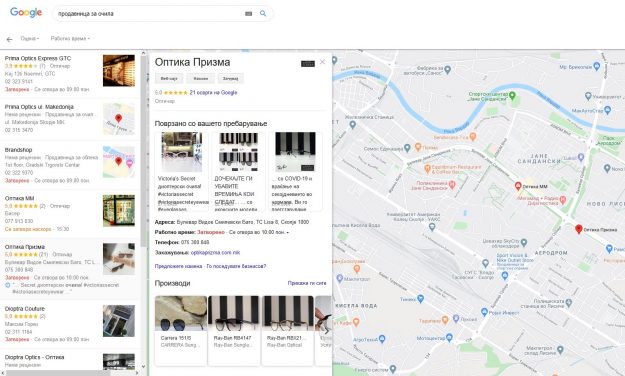Screen dimensions: 625x376
Task: Click the Sport Vision & Nike Outlet Store pin
Action: pos(505,275)
